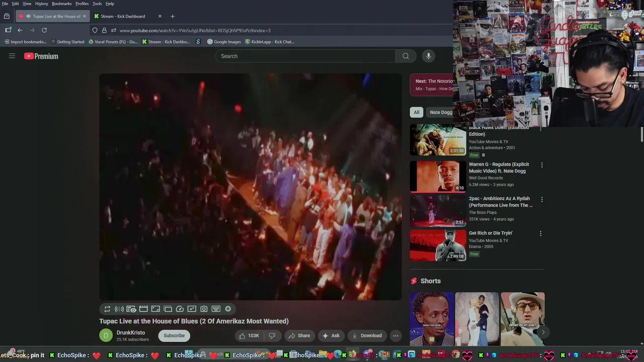Viewport: 644px width, 362px height.
Task: Click the Ask button
Action: click(x=331, y=335)
